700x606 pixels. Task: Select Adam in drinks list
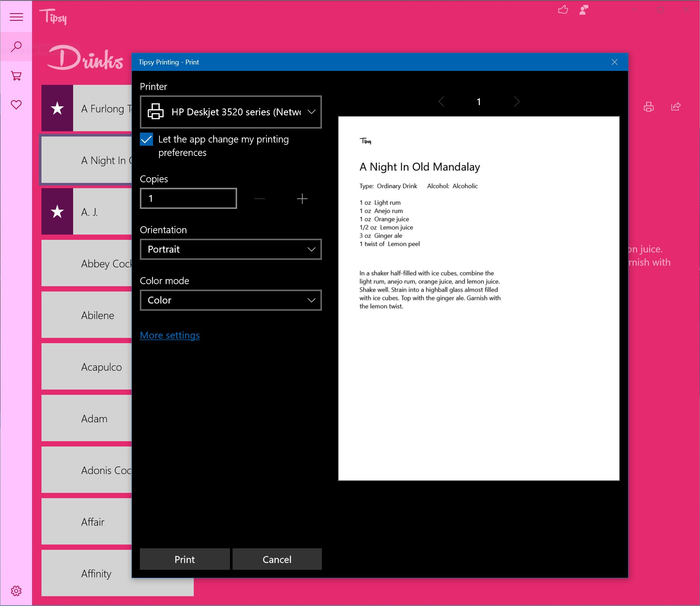click(87, 418)
